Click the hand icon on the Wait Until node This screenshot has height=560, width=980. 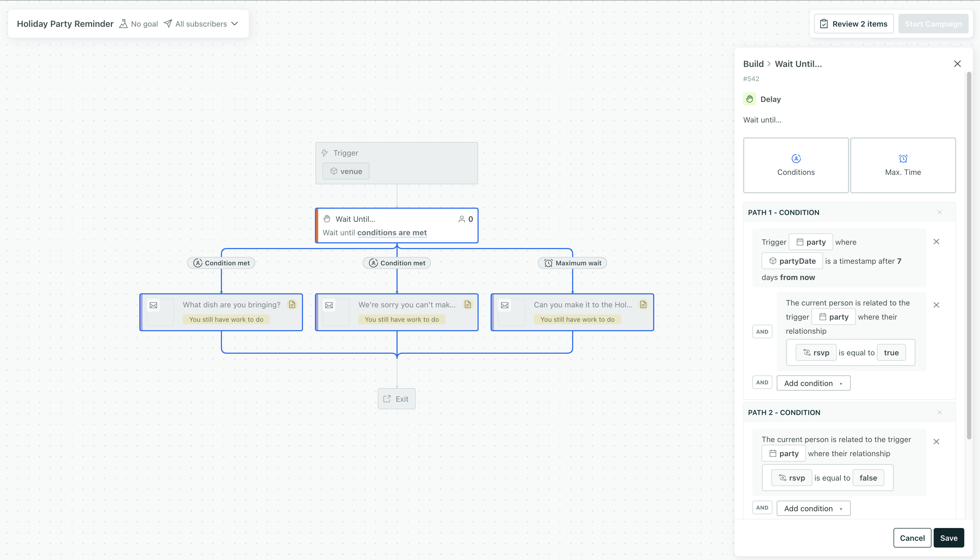tap(327, 219)
